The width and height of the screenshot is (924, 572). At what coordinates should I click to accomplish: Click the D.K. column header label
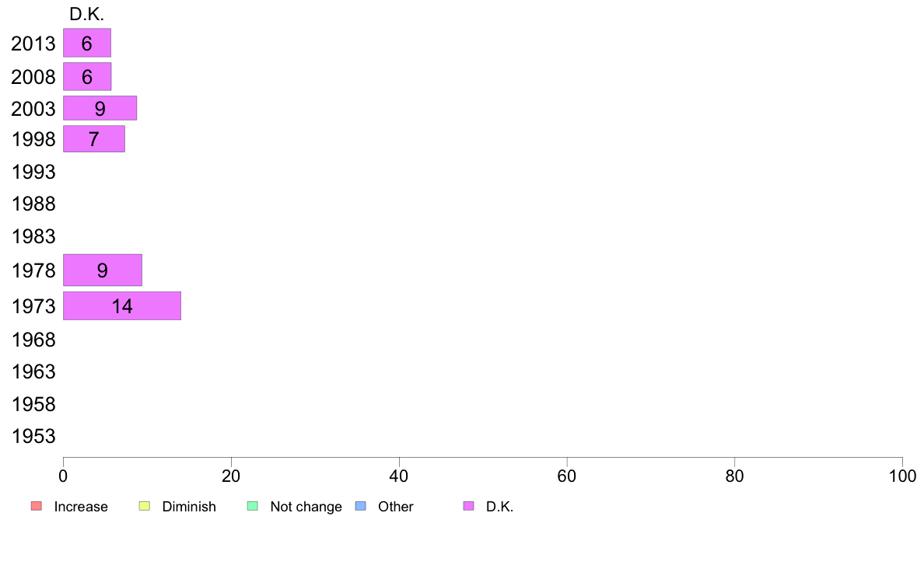click(86, 14)
